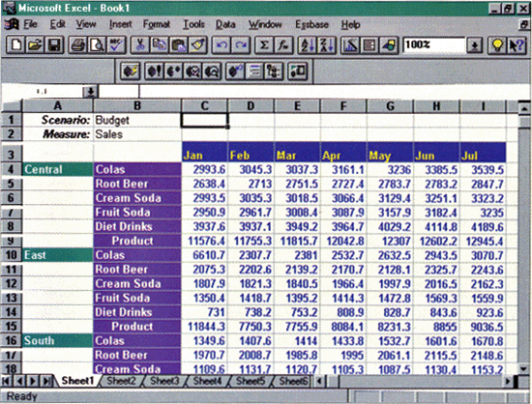Click the first Essbase toolbar icon with lightning

(x=131, y=72)
